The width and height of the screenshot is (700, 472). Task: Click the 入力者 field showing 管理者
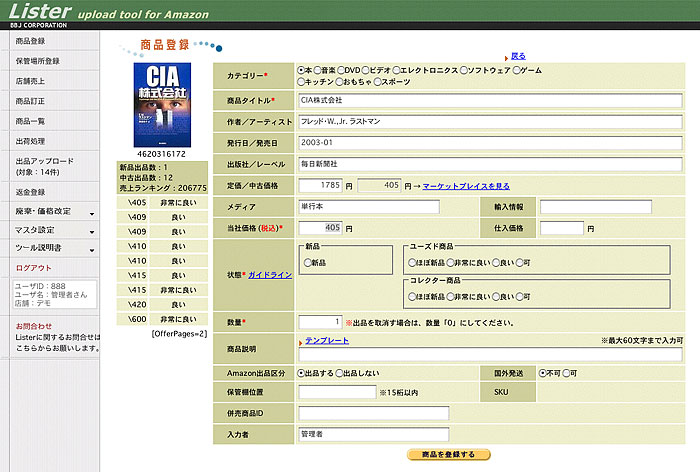point(374,434)
